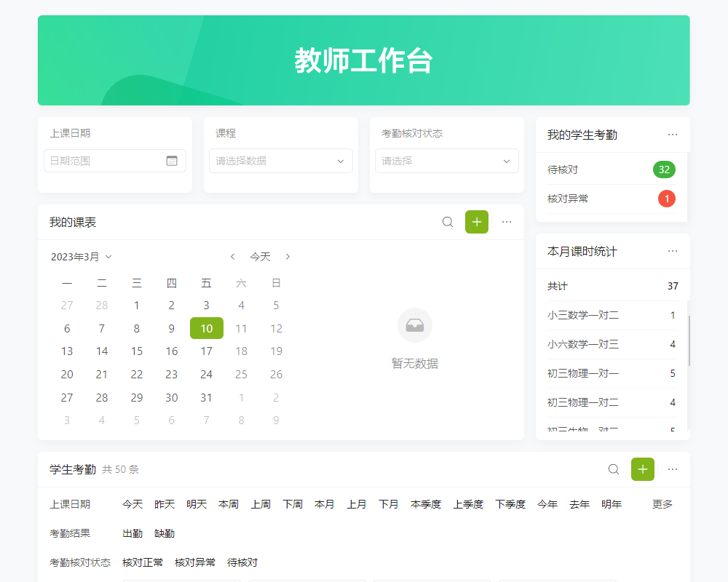The height and width of the screenshot is (582, 728).
Task: Open the 更多 link in 上课日期 row
Action: tap(661, 503)
